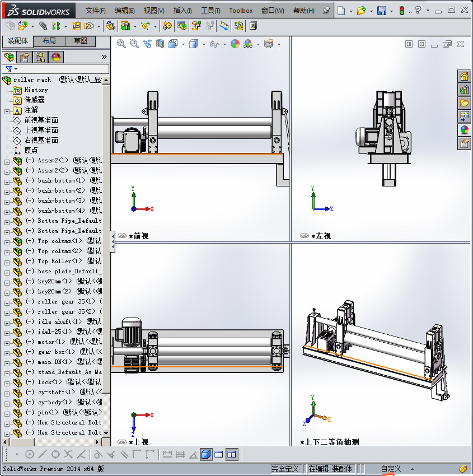
Task: Click the *左视 view label
Action: pyautogui.click(x=321, y=236)
